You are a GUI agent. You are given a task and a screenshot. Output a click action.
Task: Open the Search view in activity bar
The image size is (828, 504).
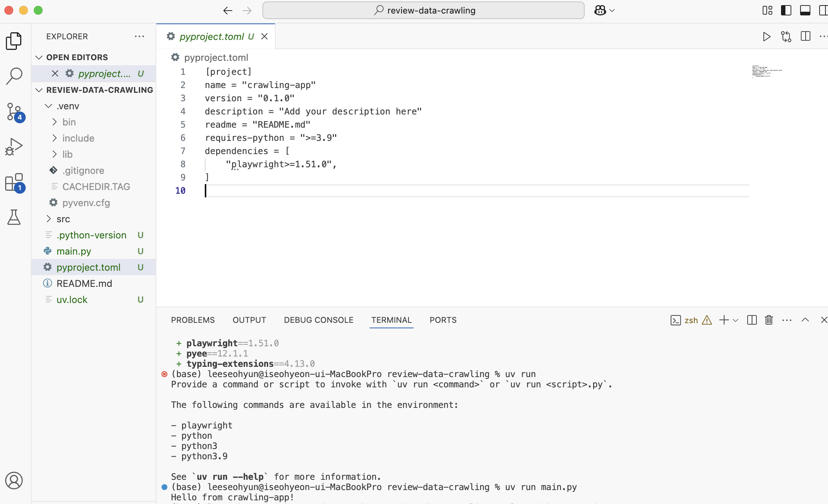click(14, 76)
